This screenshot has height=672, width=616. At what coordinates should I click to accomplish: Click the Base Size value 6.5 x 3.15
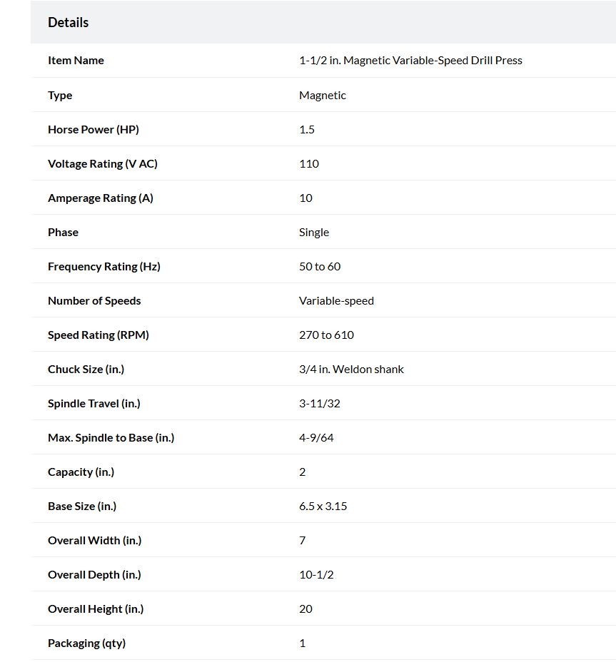(323, 506)
